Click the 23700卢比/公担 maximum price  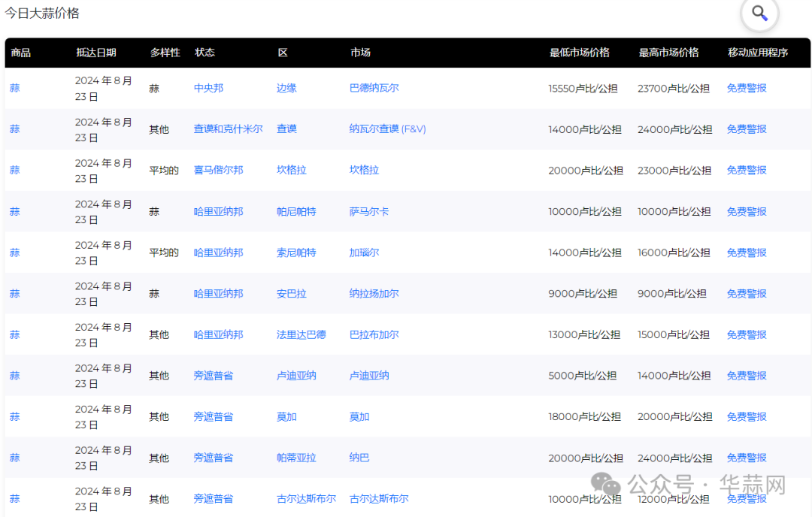pyautogui.click(x=673, y=89)
